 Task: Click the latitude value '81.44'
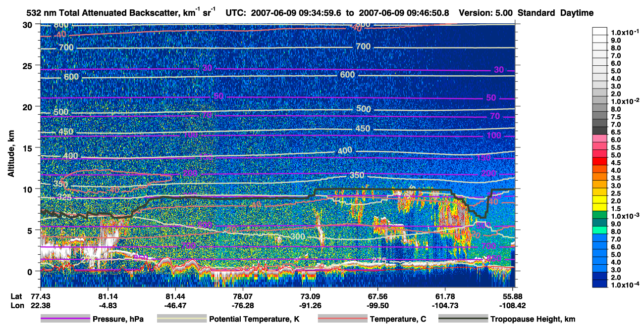[x=175, y=296]
